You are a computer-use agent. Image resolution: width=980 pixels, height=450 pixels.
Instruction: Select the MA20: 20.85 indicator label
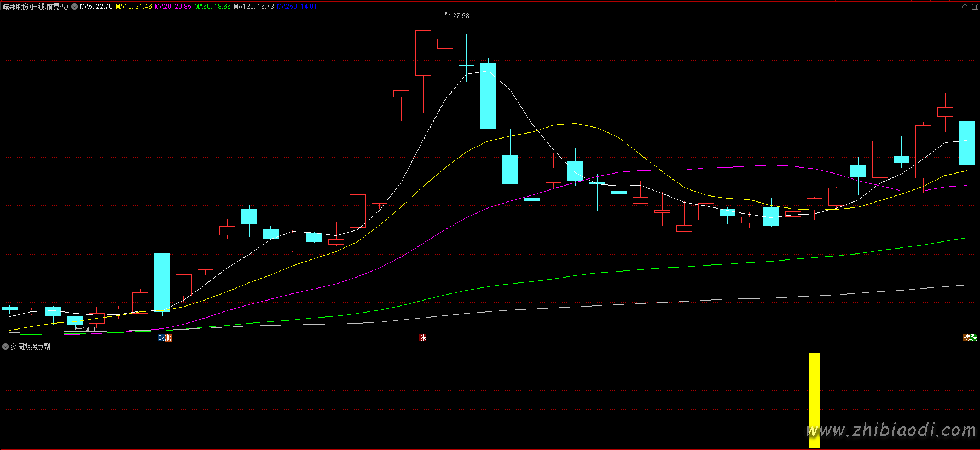(173, 7)
